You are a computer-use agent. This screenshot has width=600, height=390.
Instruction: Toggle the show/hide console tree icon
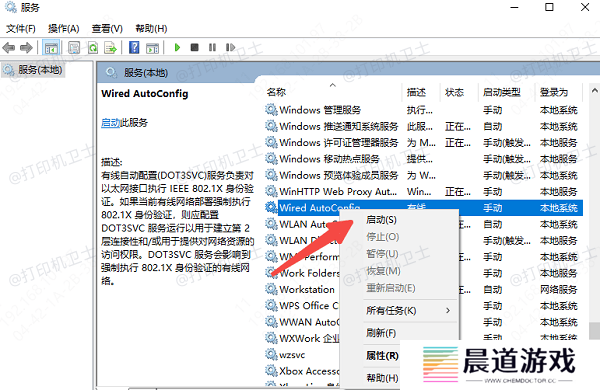(x=51, y=48)
